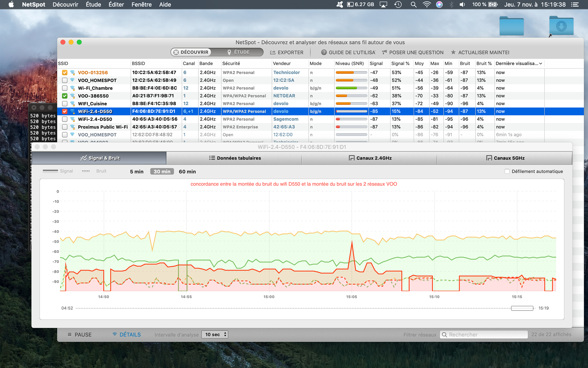Open the Intervalle d'analyse 10 sec dropdown
This screenshot has width=588, height=368.
[215, 334]
